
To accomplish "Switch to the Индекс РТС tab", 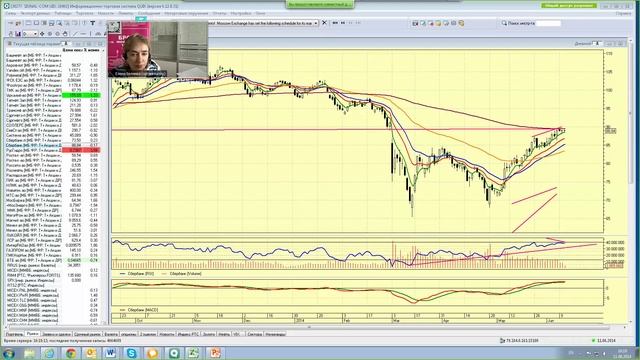I will coord(188,334).
